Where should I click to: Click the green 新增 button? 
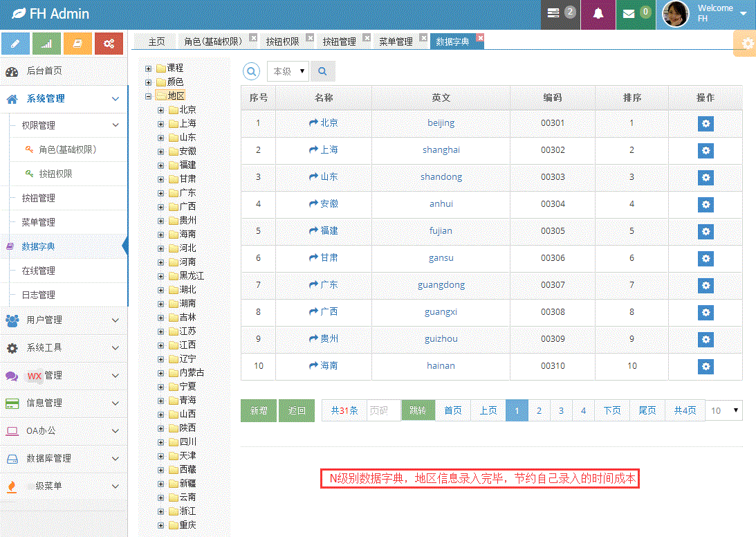pyautogui.click(x=259, y=410)
